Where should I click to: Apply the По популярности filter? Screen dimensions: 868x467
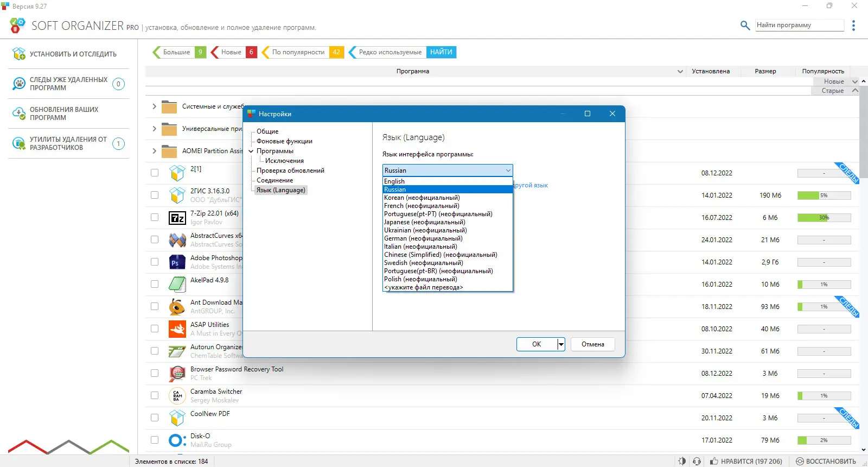pyautogui.click(x=303, y=52)
